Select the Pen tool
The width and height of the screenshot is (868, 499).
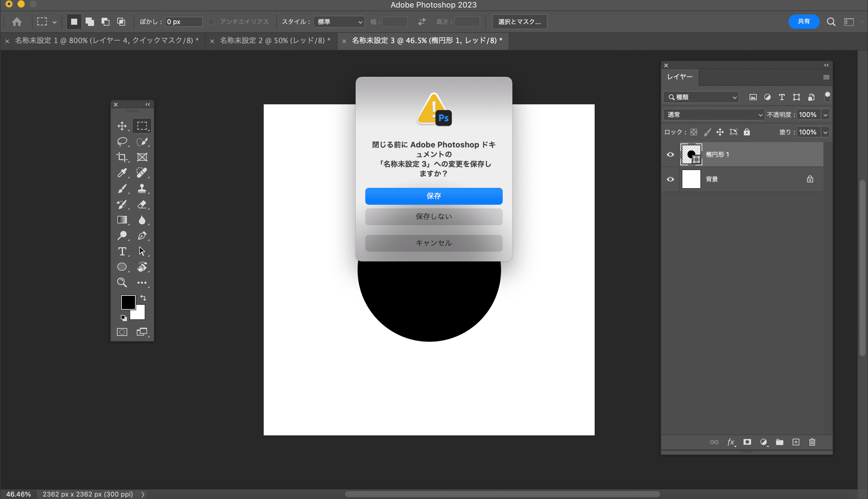pyautogui.click(x=142, y=235)
